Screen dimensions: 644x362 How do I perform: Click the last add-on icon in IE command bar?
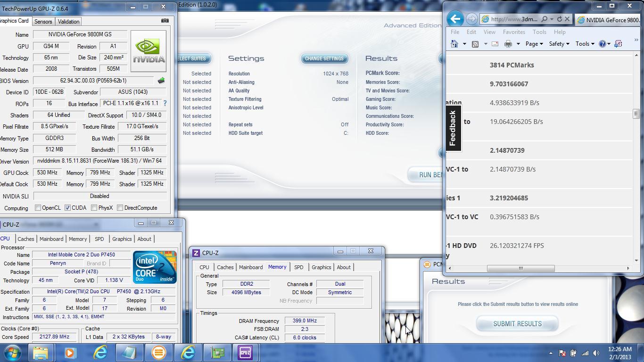pos(618,44)
